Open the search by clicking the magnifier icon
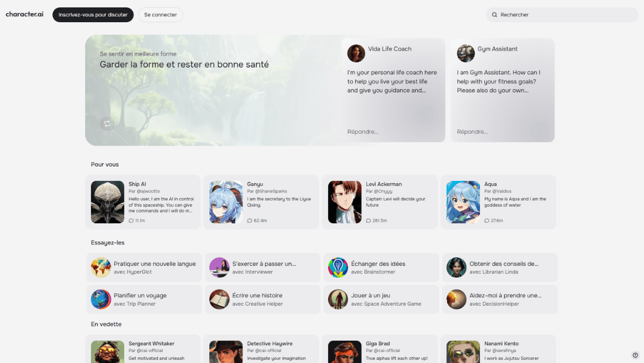The image size is (644, 363). [x=494, y=14]
